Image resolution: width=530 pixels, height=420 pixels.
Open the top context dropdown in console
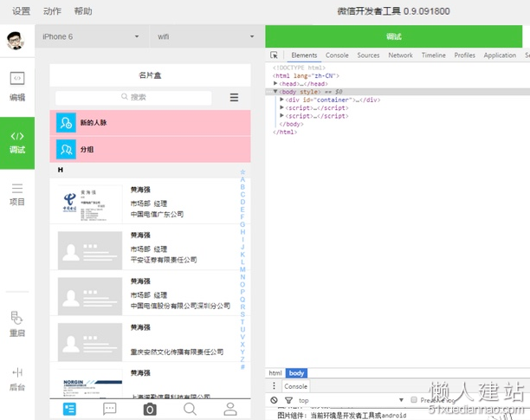351,400
